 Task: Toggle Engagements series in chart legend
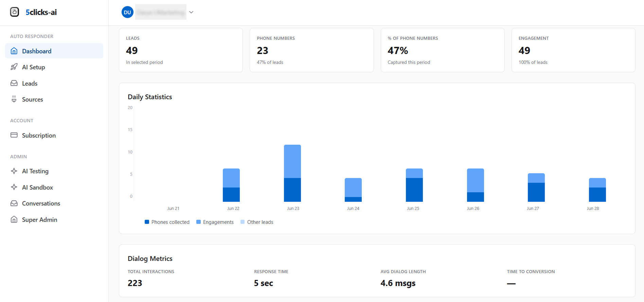(215, 222)
